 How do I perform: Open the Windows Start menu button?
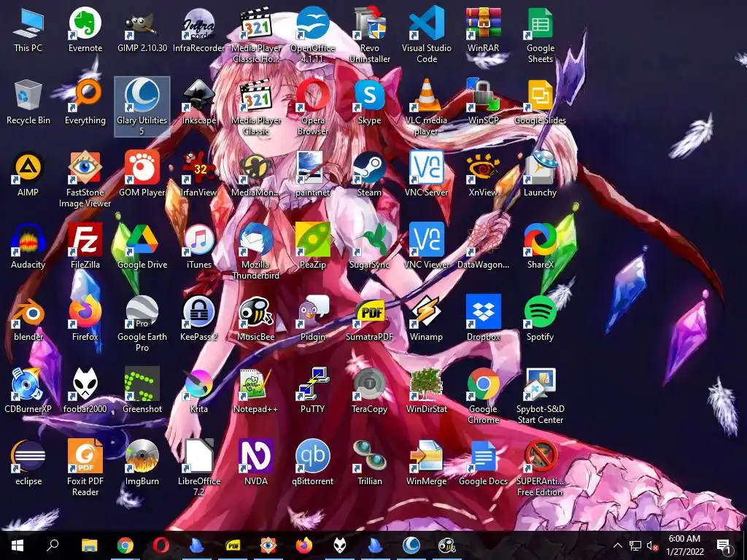18,545
